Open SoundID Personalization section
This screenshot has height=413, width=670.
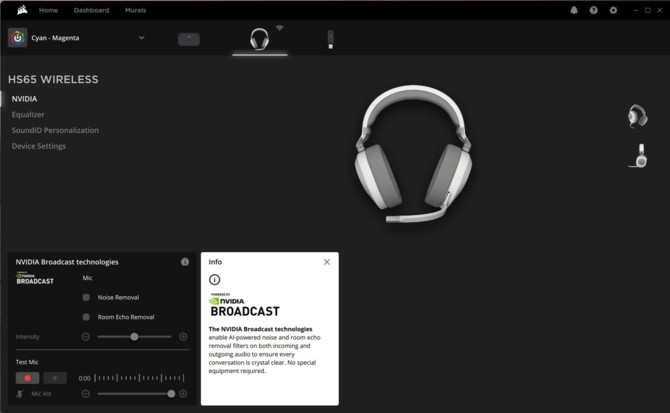[55, 130]
